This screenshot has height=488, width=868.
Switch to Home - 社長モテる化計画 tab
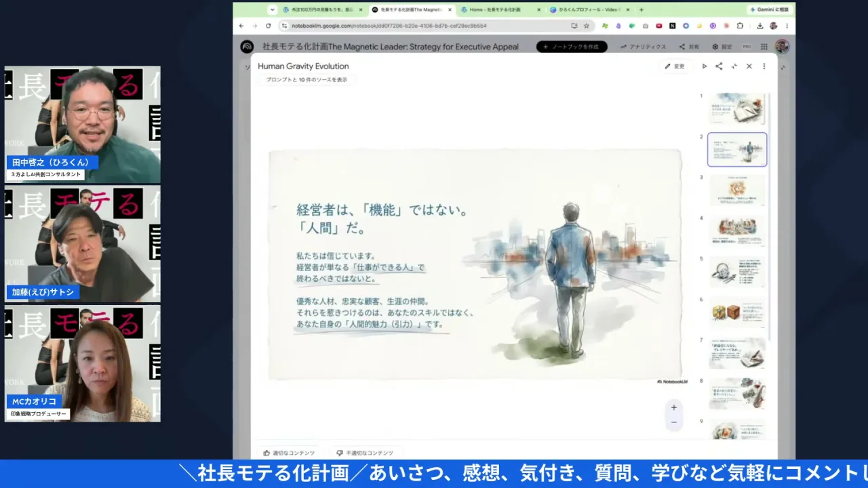click(x=500, y=9)
